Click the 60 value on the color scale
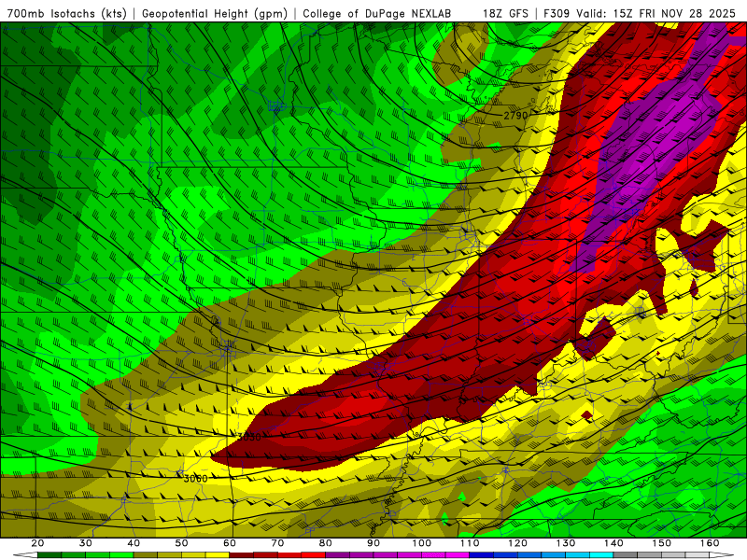747x560 pixels. click(x=230, y=543)
